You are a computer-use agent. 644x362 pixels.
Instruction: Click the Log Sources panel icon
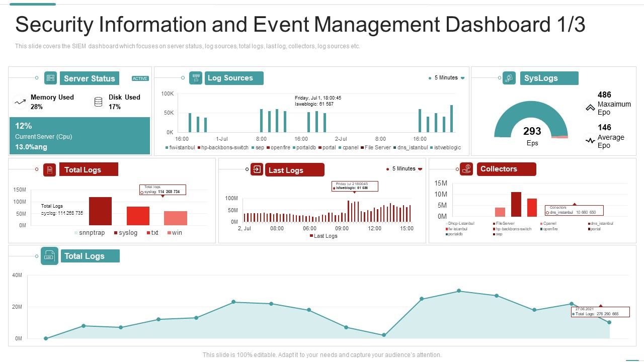click(196, 78)
